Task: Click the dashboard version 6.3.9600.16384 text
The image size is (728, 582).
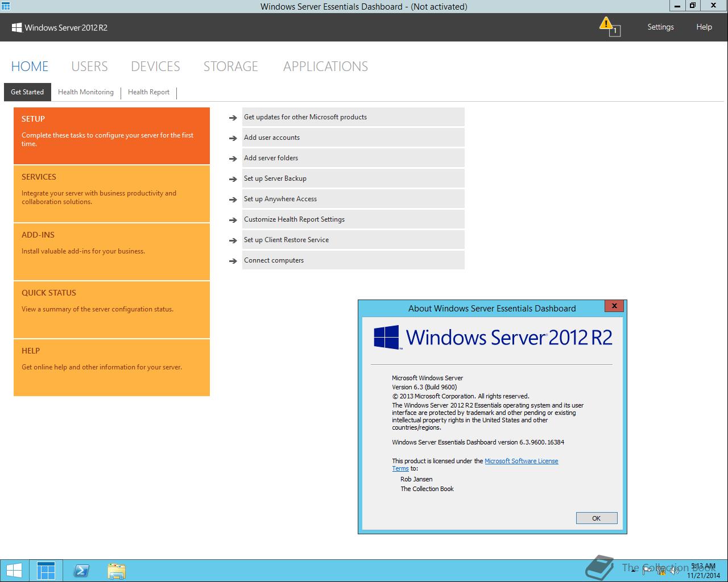Action: click(x=478, y=442)
